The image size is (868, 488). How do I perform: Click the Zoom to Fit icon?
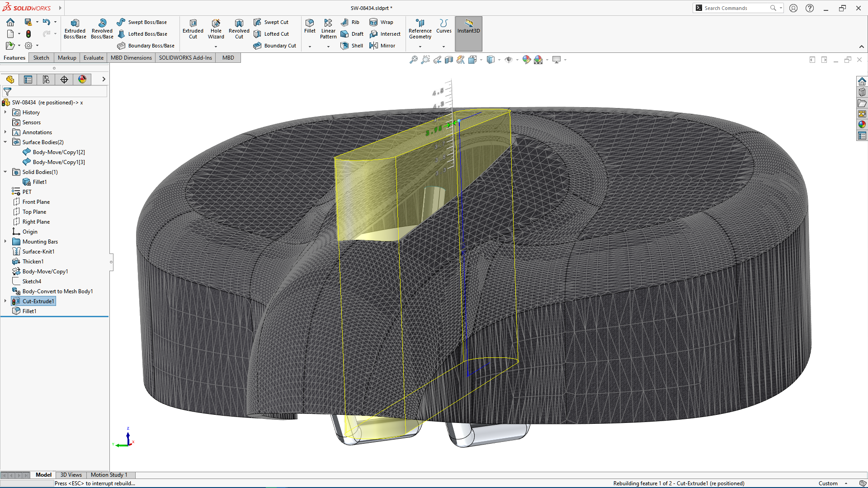(x=413, y=60)
